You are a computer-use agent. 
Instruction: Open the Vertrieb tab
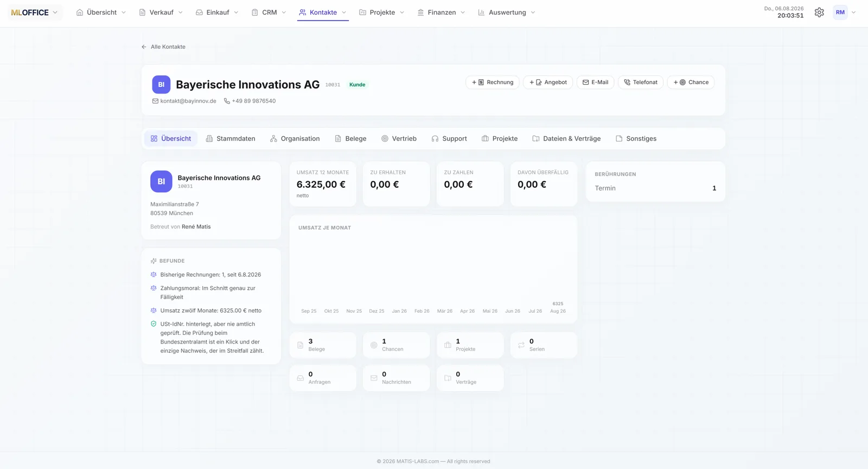pos(399,139)
